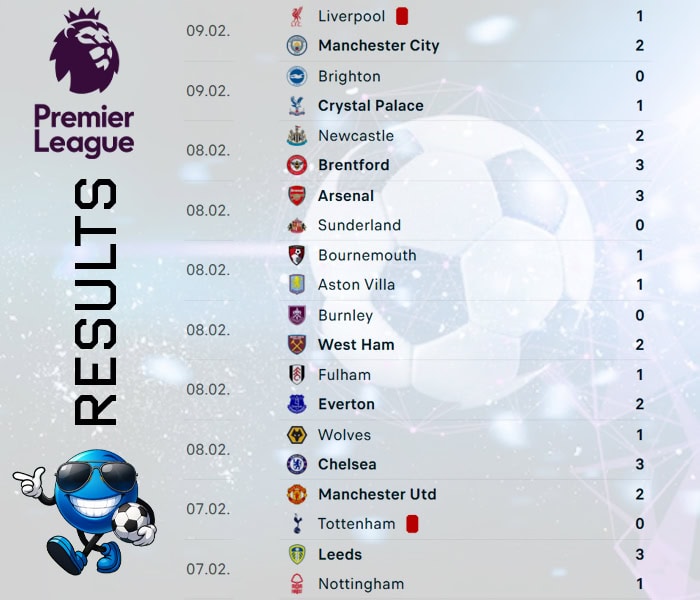Click the Liverpool club crest
Viewport: 700px width, 600px height.
[x=296, y=16]
